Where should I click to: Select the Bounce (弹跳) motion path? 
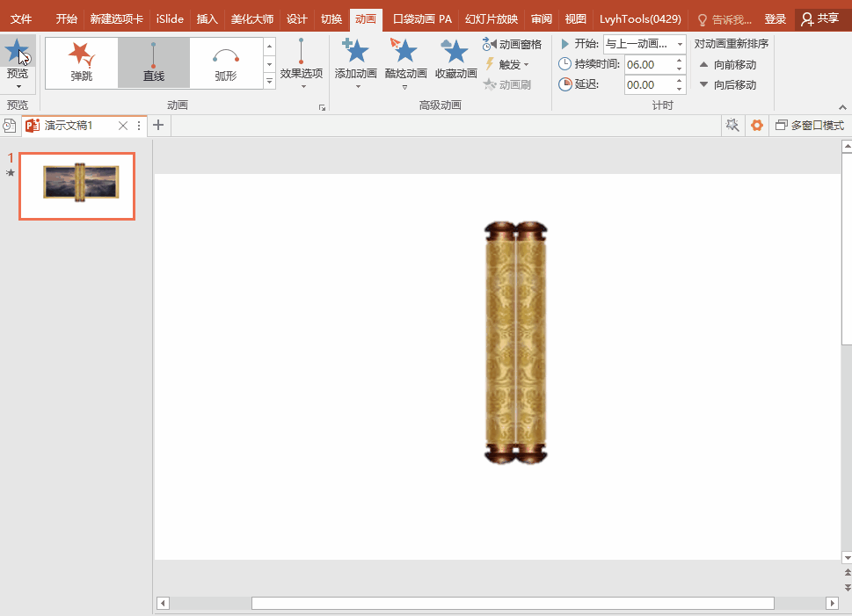(x=82, y=62)
